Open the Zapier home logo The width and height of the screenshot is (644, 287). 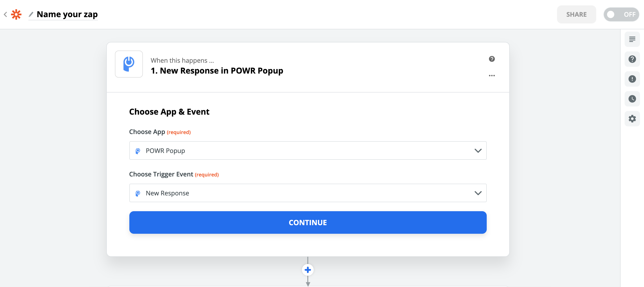pyautogui.click(x=16, y=14)
